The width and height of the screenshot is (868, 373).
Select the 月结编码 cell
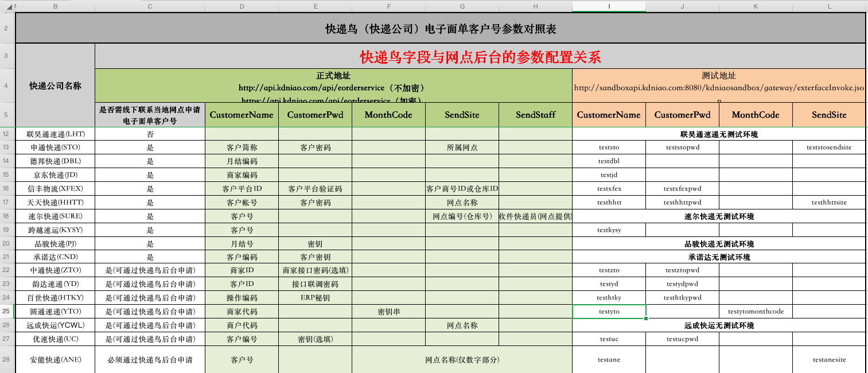click(x=242, y=161)
